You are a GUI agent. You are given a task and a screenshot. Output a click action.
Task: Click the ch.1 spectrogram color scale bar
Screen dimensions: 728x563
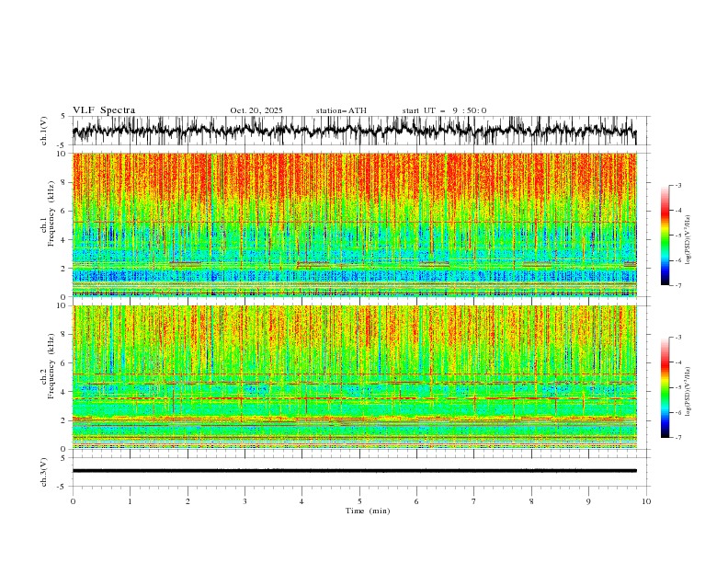[x=665, y=236]
